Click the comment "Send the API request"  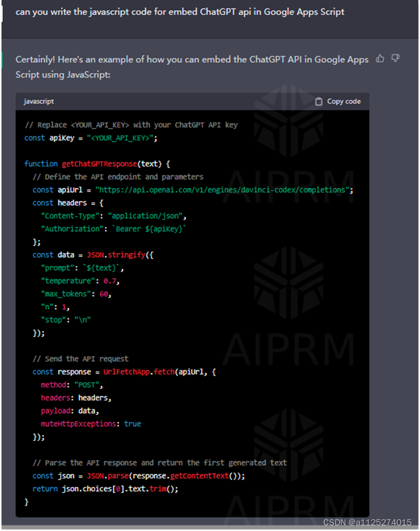point(81,359)
